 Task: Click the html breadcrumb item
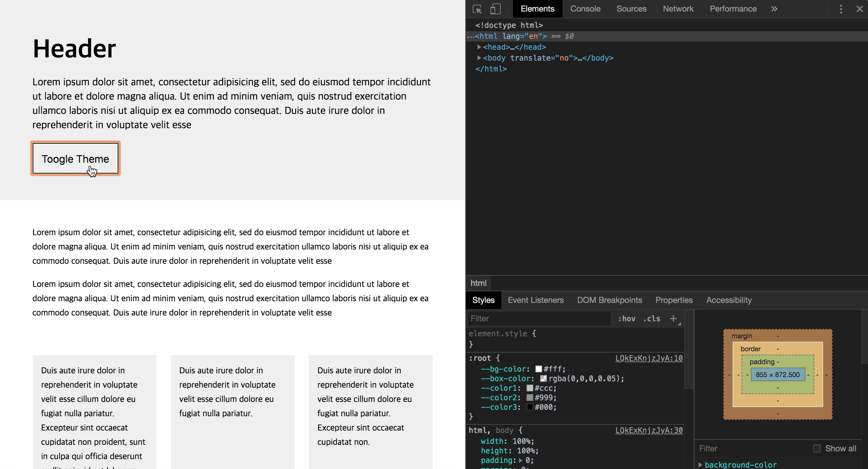point(478,283)
